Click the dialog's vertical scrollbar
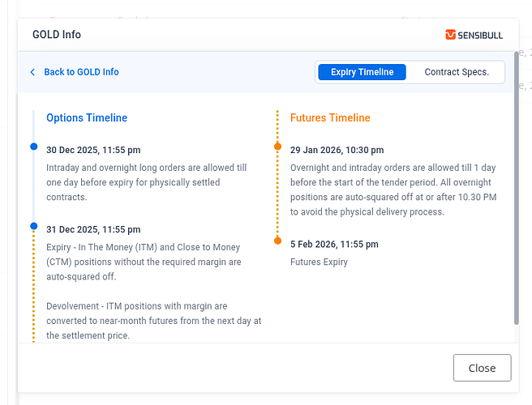This screenshot has height=405, width=532. [517, 211]
